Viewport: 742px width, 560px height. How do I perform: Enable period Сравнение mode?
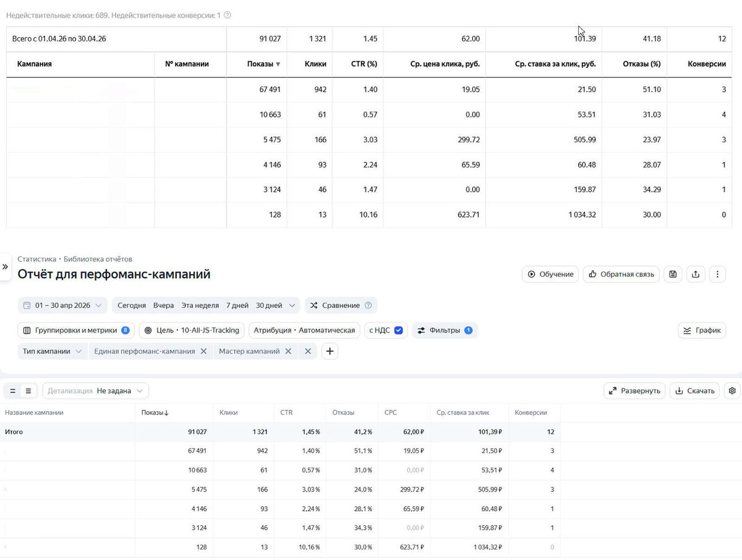335,305
